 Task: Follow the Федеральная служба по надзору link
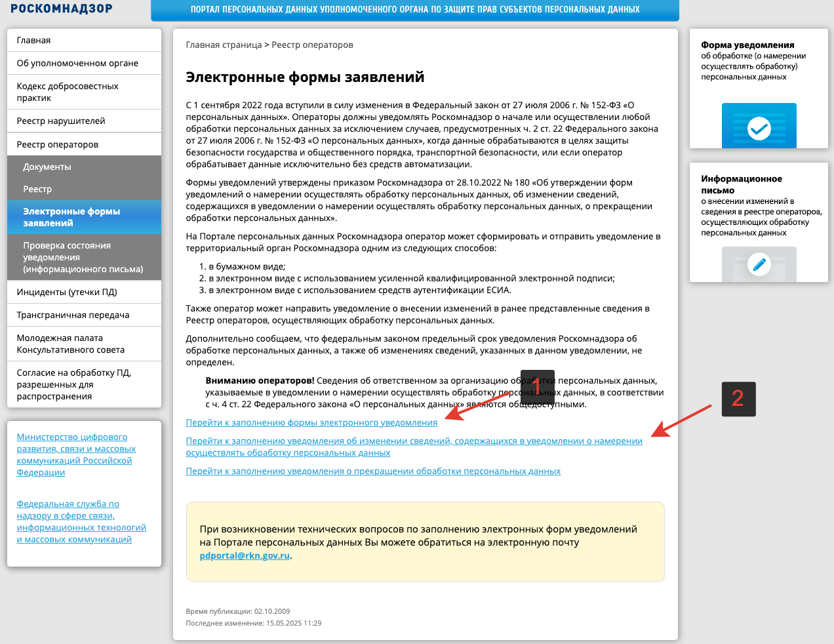pyautogui.click(x=81, y=521)
